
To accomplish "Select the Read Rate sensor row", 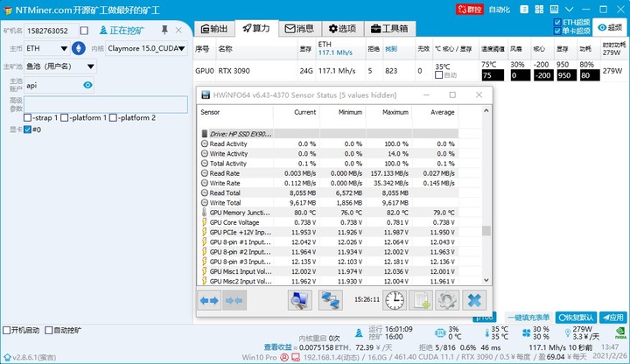I will (x=329, y=173).
